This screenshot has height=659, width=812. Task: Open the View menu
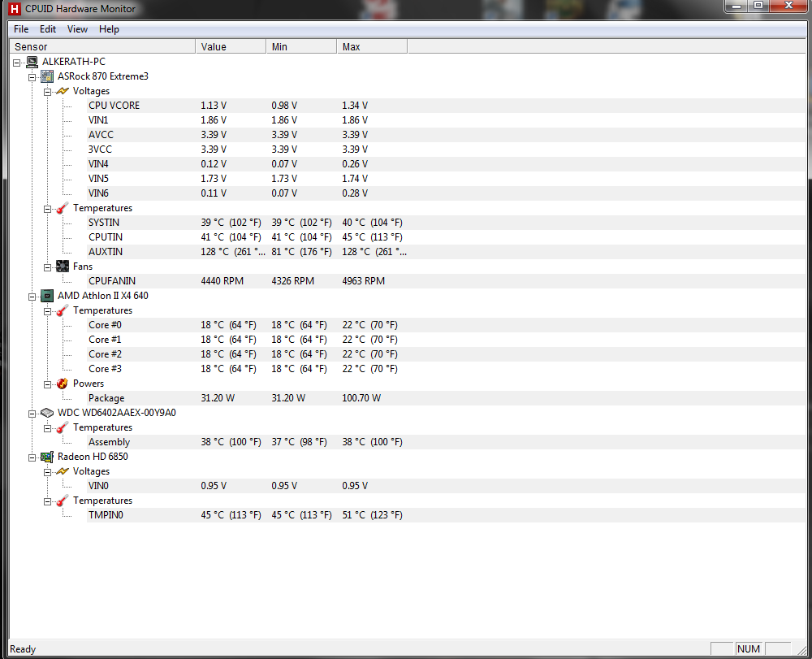[x=77, y=29]
